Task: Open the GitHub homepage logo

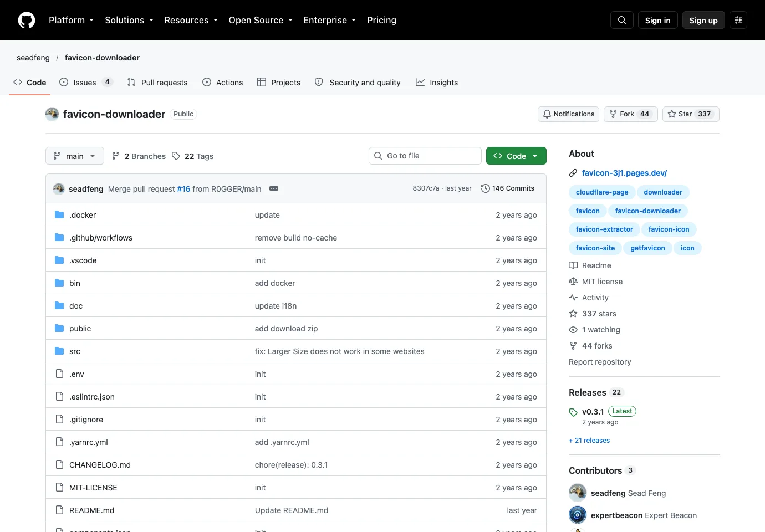Action: pyautogui.click(x=27, y=21)
